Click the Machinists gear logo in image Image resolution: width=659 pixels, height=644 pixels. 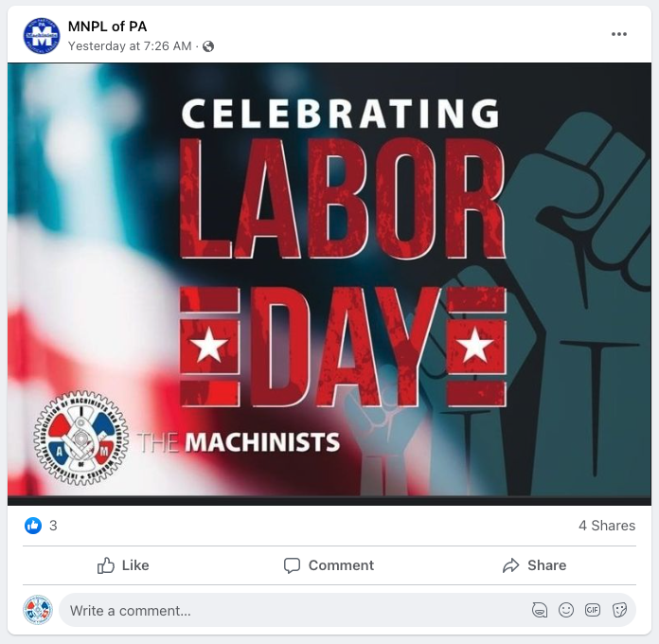80,438
